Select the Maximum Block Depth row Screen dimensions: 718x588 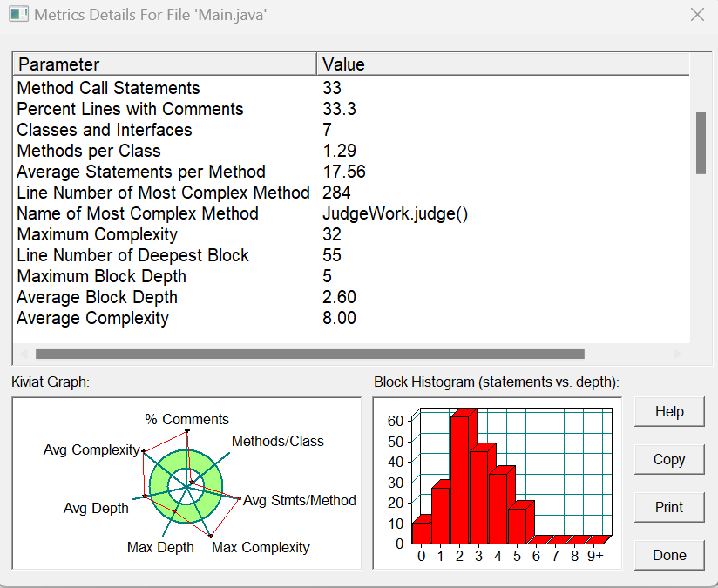coord(351,276)
